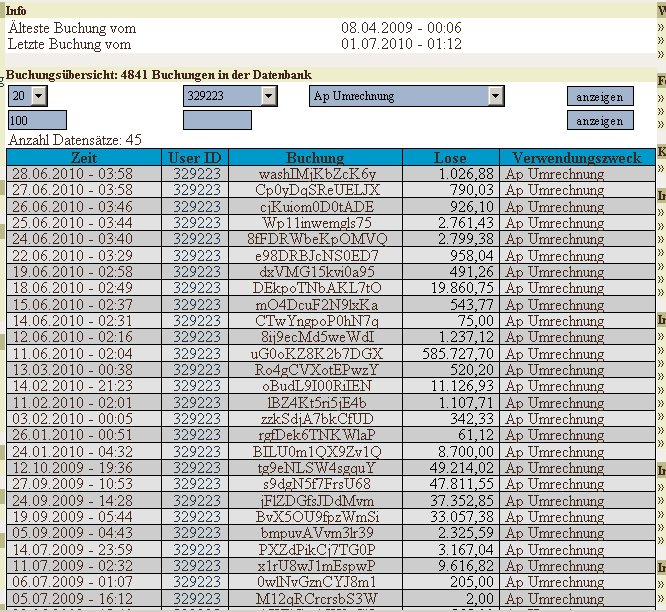Select the date 27.06.2010 - 03:58
The image size is (666, 612).
tap(72, 190)
